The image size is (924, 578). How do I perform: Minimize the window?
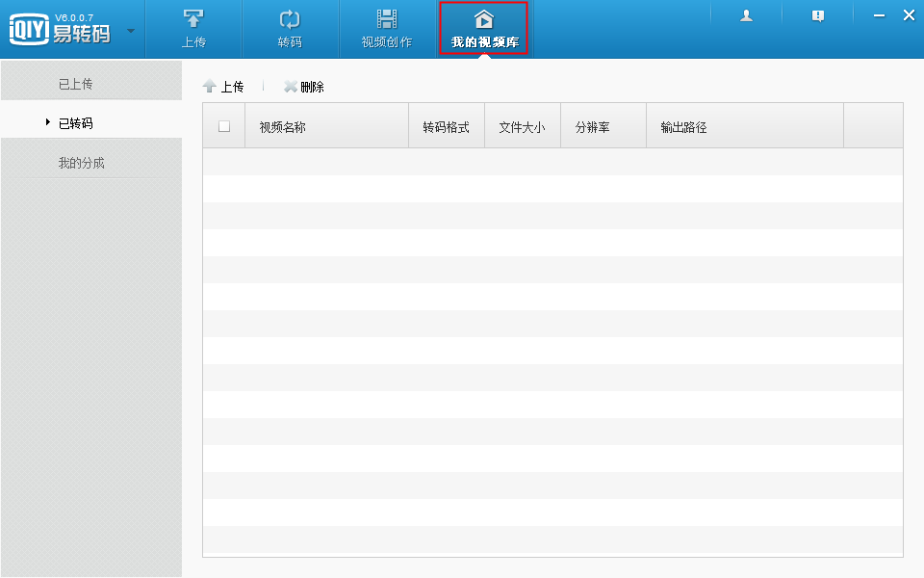(879, 15)
